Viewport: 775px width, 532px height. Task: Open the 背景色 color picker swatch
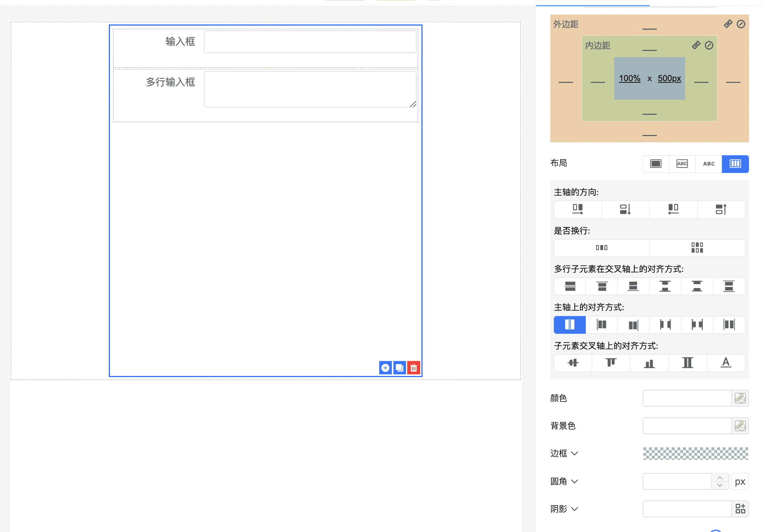point(740,426)
